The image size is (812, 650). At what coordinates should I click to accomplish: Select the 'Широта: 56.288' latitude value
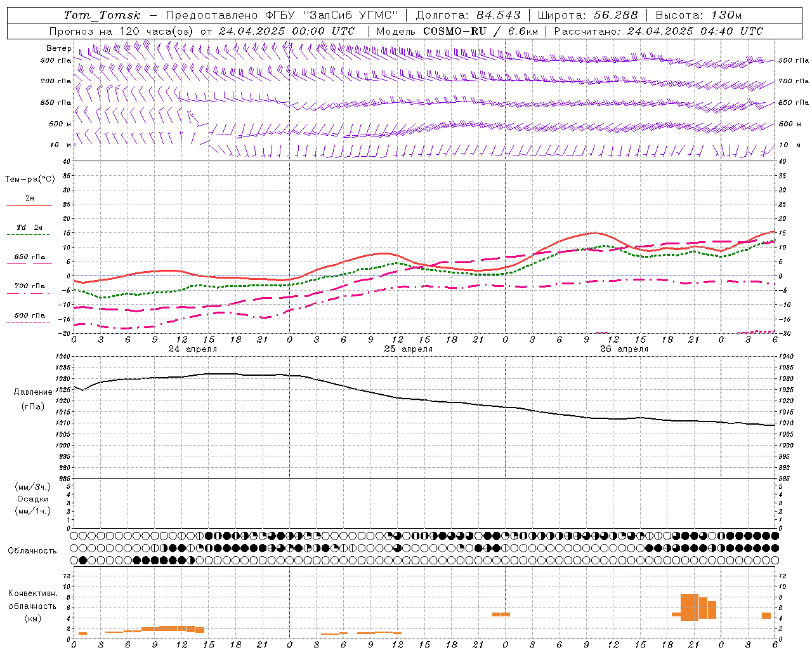click(588, 15)
